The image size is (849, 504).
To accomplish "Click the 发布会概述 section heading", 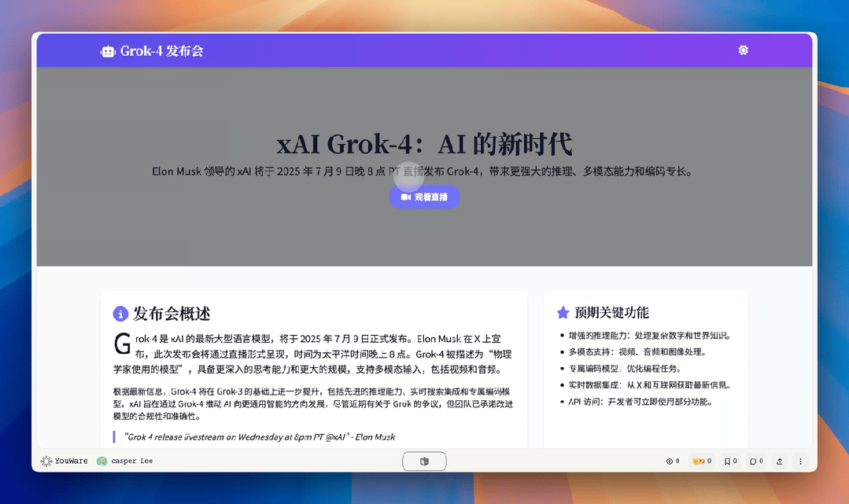I will 171,314.
